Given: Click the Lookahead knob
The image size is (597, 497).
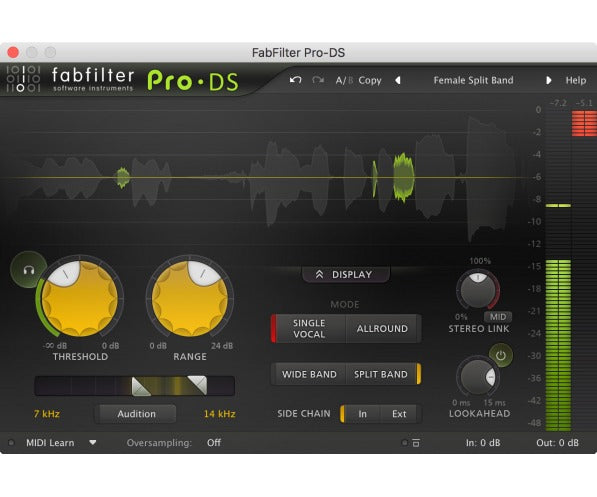Looking at the screenshot, I should [478, 377].
